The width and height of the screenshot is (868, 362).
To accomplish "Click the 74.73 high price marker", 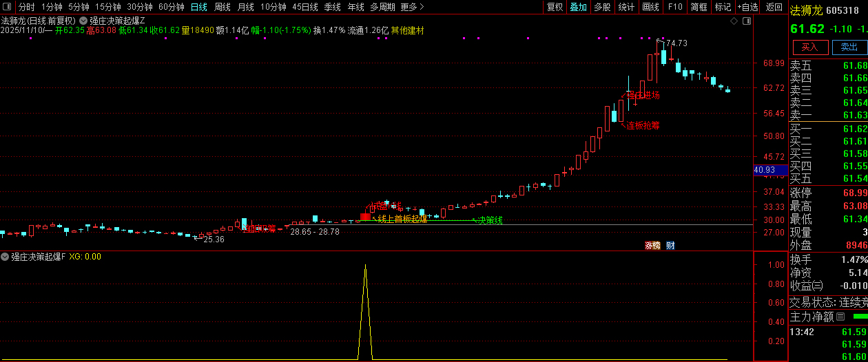I will click(x=676, y=43).
